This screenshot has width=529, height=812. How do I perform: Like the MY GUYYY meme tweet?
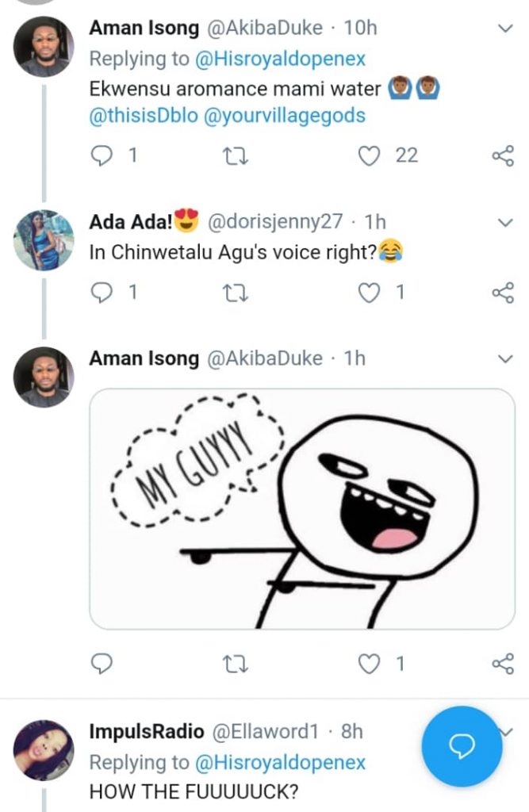[x=370, y=663]
